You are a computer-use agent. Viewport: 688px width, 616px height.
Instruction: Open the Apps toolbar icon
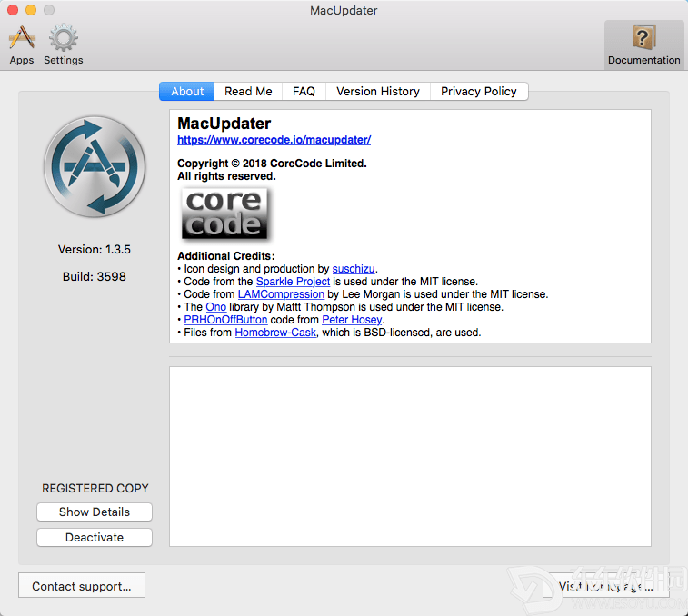[22, 44]
